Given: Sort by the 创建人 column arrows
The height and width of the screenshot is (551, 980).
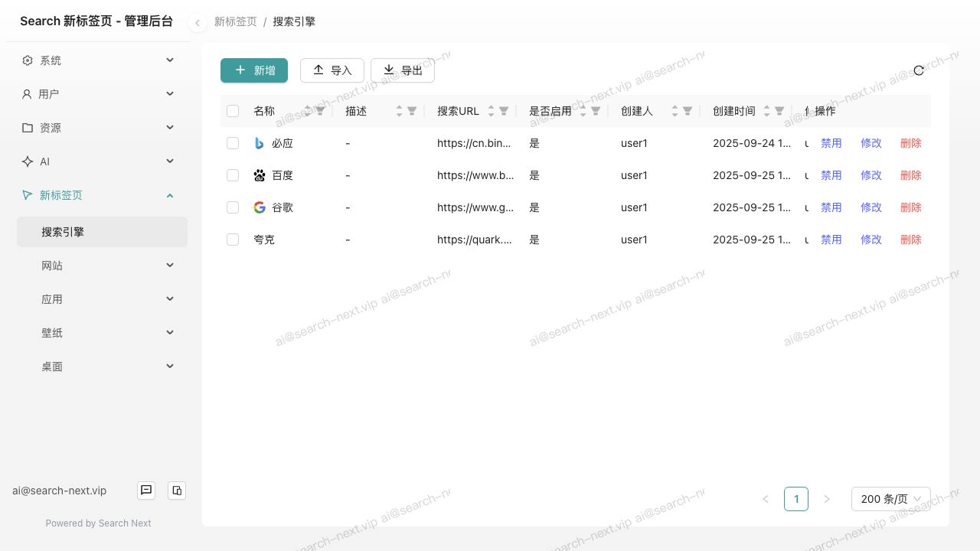Looking at the screenshot, I should pyautogui.click(x=675, y=111).
